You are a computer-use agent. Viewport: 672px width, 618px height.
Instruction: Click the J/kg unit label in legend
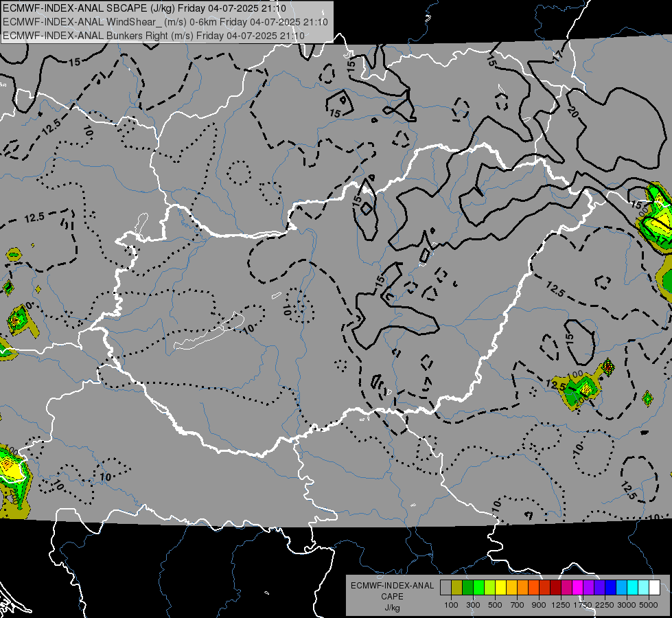pyautogui.click(x=392, y=608)
